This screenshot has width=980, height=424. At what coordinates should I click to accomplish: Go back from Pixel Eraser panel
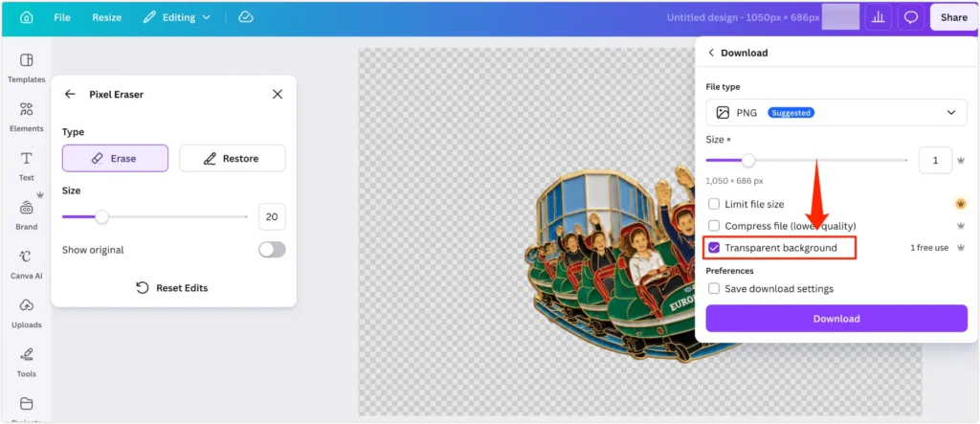tap(70, 94)
